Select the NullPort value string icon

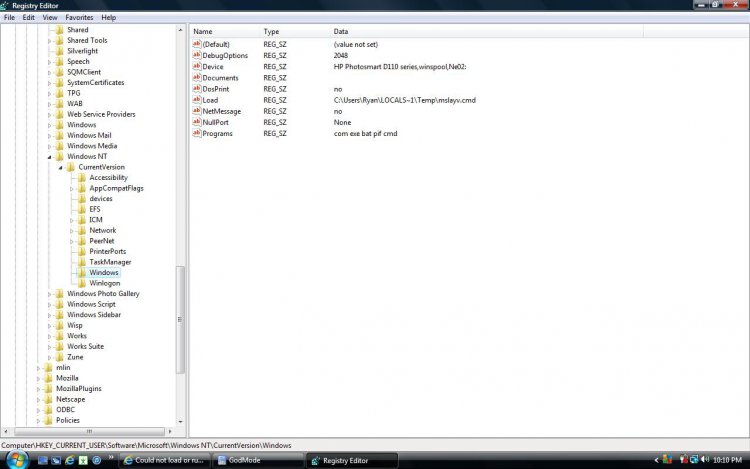(x=197, y=122)
